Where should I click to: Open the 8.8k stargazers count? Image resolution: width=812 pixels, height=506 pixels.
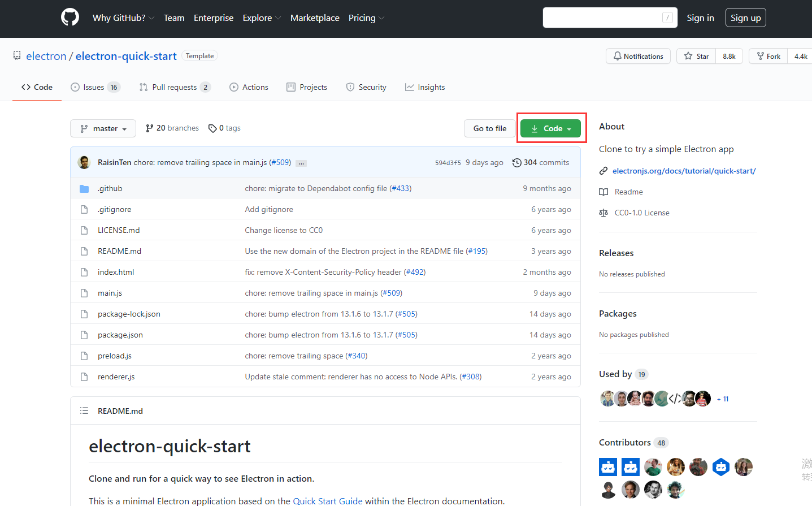click(x=729, y=56)
